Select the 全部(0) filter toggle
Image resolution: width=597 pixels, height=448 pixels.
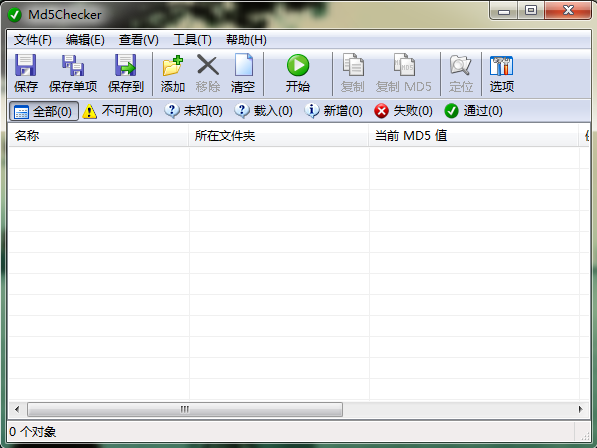tap(44, 111)
